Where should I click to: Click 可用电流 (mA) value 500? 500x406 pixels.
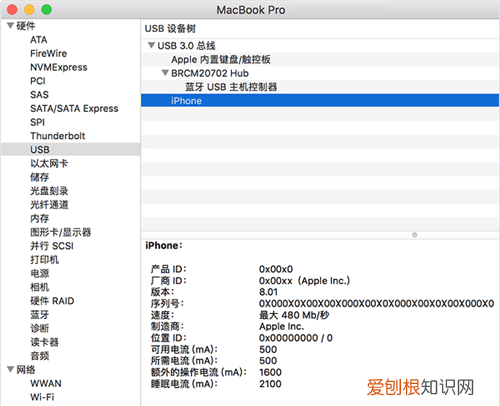pyautogui.click(x=268, y=349)
